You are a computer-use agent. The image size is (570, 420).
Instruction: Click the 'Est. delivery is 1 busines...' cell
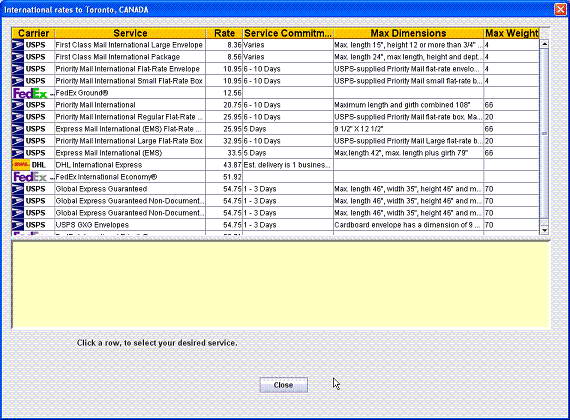(x=288, y=165)
